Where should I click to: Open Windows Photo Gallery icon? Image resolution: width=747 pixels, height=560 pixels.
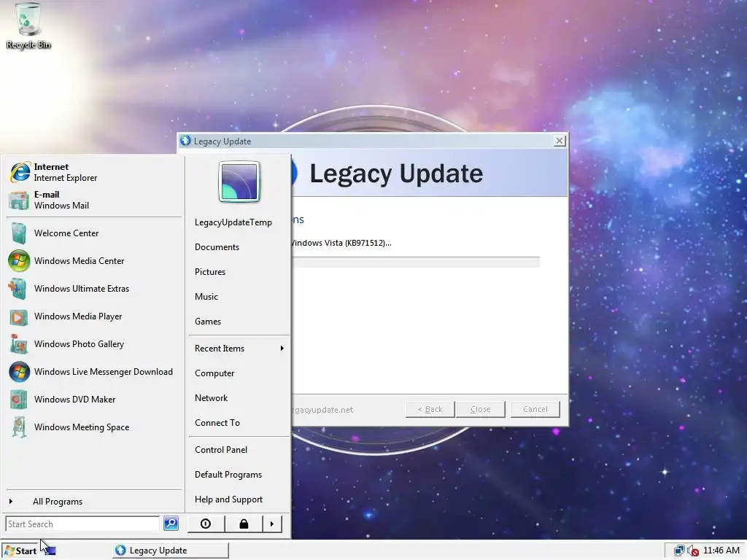click(x=18, y=344)
